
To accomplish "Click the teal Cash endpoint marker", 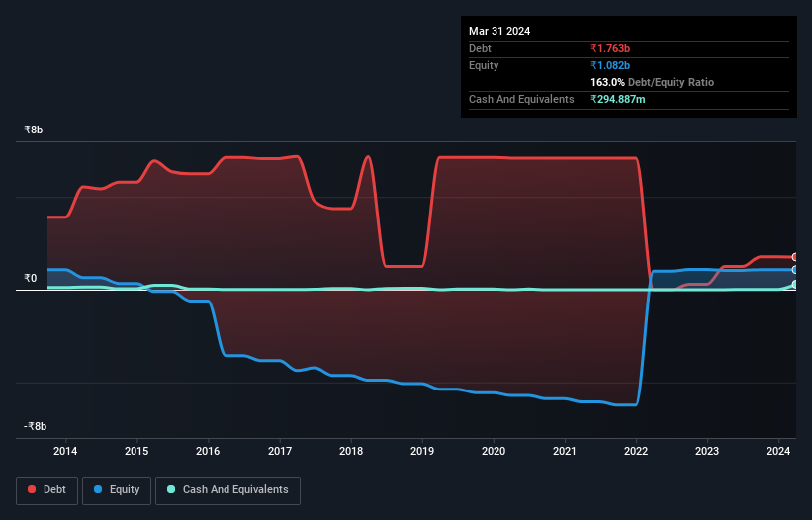I will coord(795,284).
